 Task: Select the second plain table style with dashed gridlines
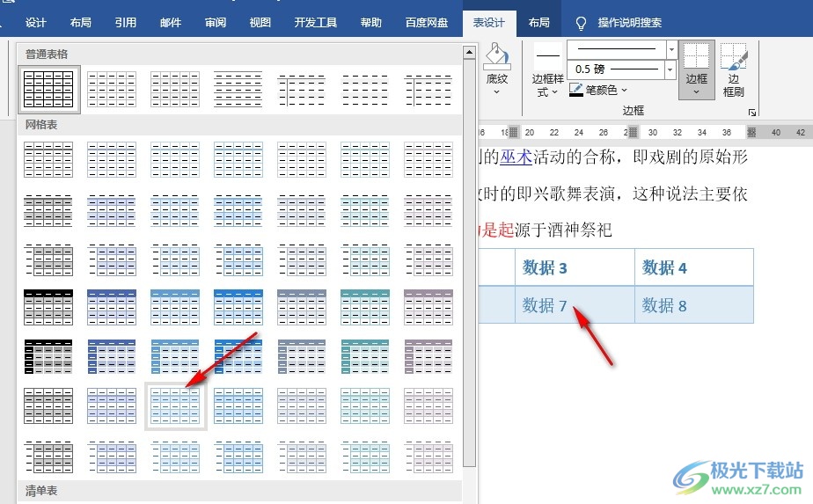(x=112, y=89)
